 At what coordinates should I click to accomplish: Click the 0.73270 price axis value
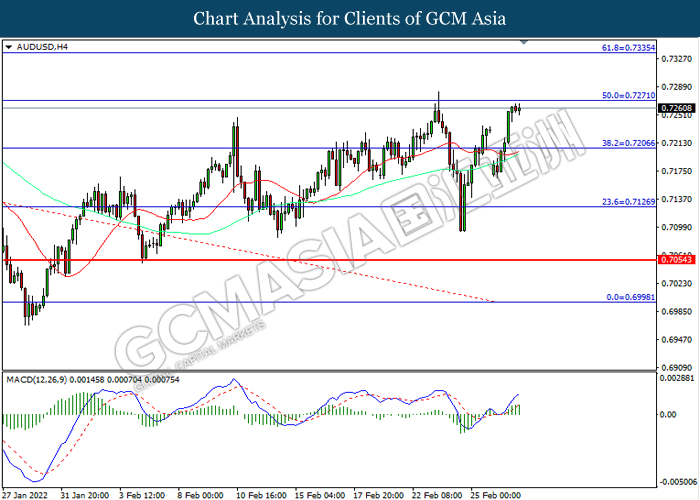pyautogui.click(x=676, y=58)
